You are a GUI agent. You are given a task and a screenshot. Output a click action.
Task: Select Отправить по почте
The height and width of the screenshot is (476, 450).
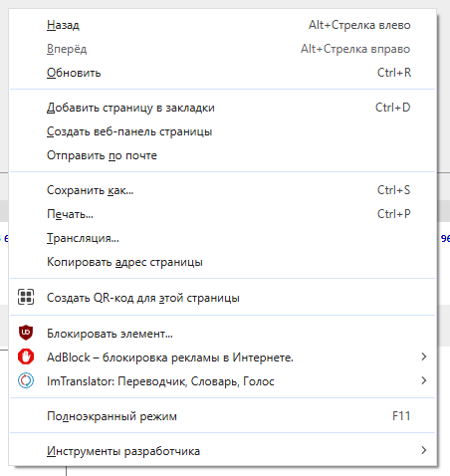click(222, 155)
